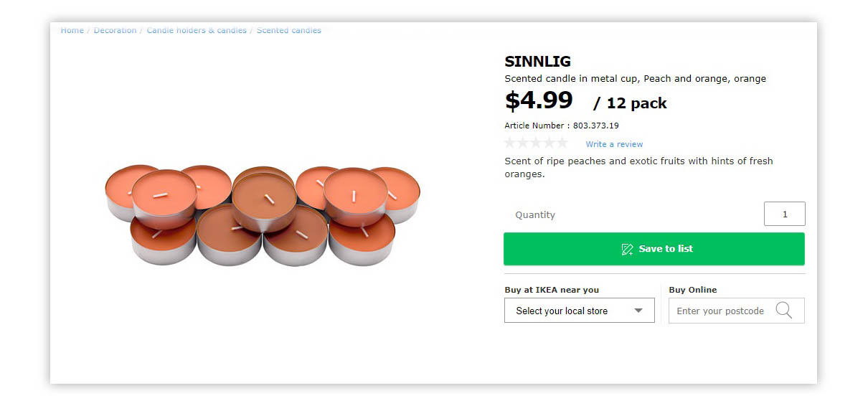Give five stars via the last star
The height and width of the screenshot is (406, 868).
point(562,143)
